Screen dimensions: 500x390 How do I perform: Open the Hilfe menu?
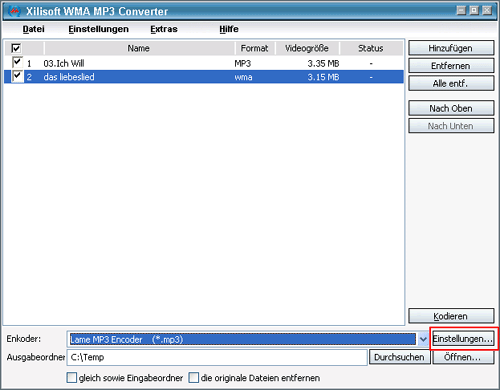tap(229, 29)
